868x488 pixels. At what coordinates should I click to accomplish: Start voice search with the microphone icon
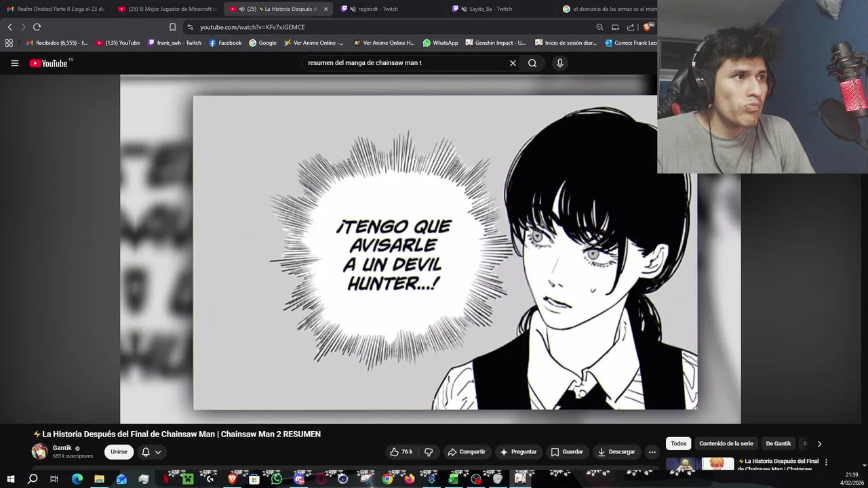559,63
